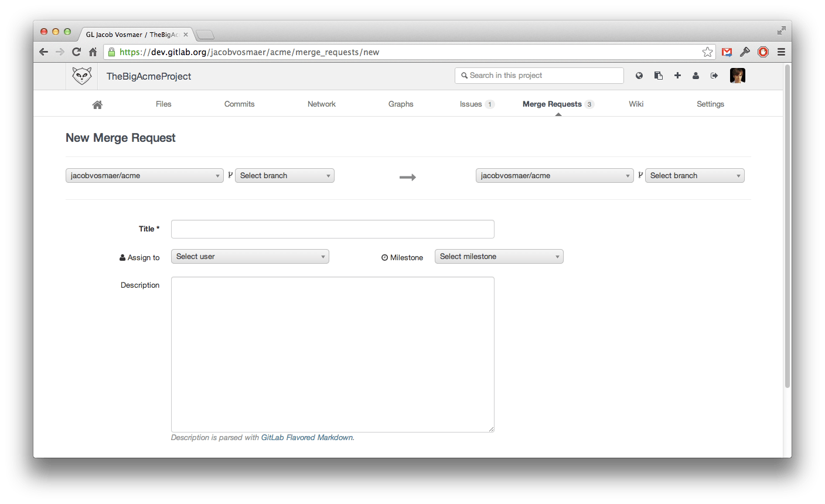The height and width of the screenshot is (504, 825).
Task: Open profile via person icon
Action: click(696, 75)
